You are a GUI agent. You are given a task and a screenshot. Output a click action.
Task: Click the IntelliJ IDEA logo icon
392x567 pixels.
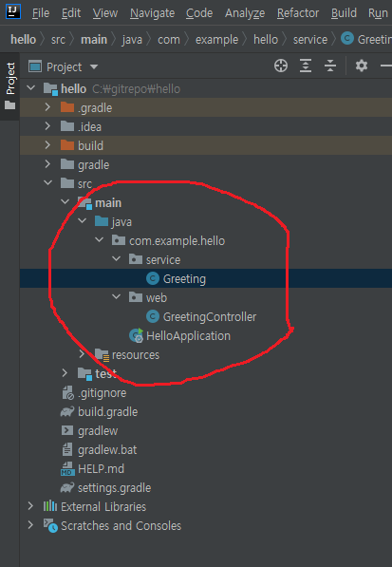[x=13, y=11]
